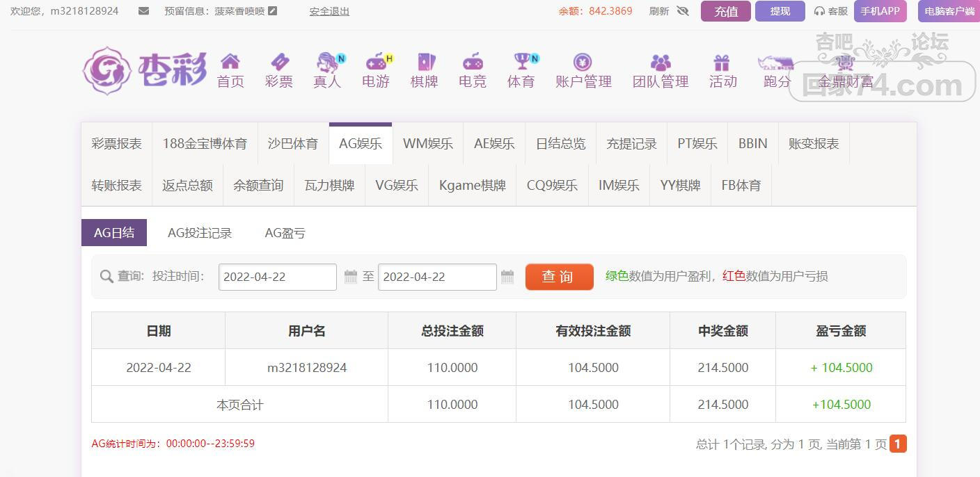Open start date calendar icon
The image size is (980, 477).
[351, 277]
